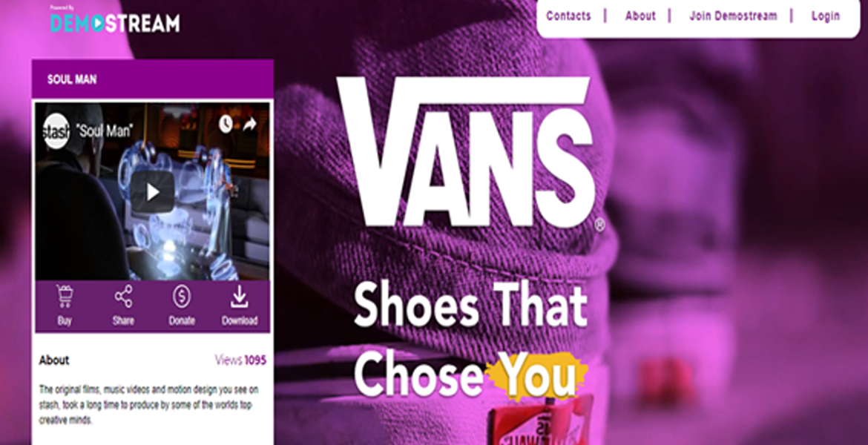Click the Share icon
868x445 pixels.
pos(123,296)
